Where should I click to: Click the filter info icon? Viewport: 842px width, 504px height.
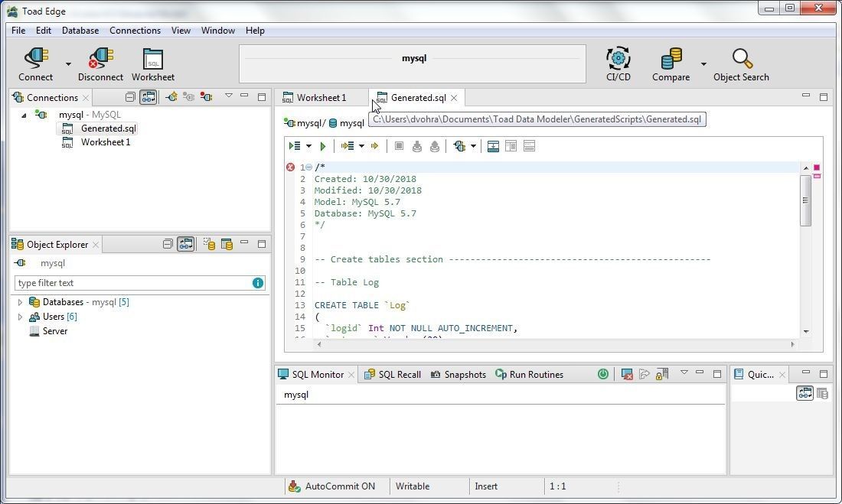pyautogui.click(x=258, y=283)
